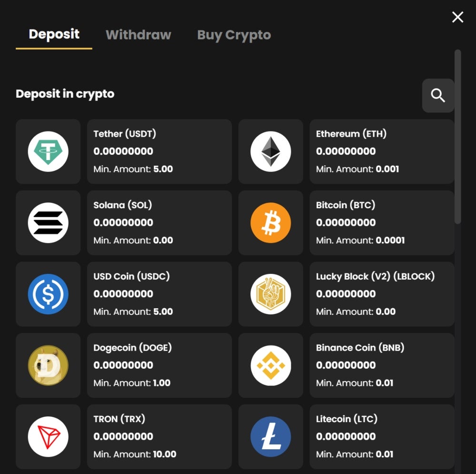Open the crypto search magnifier button

(x=438, y=95)
